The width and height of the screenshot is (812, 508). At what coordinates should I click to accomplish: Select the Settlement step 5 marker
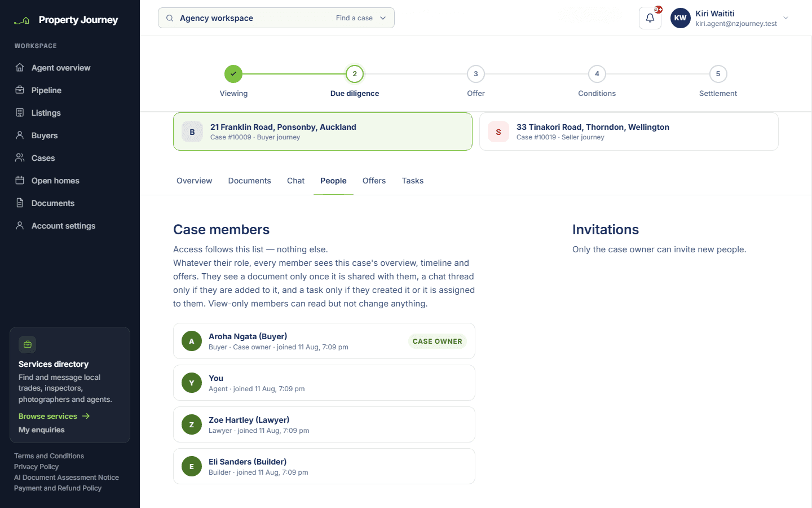pos(718,74)
